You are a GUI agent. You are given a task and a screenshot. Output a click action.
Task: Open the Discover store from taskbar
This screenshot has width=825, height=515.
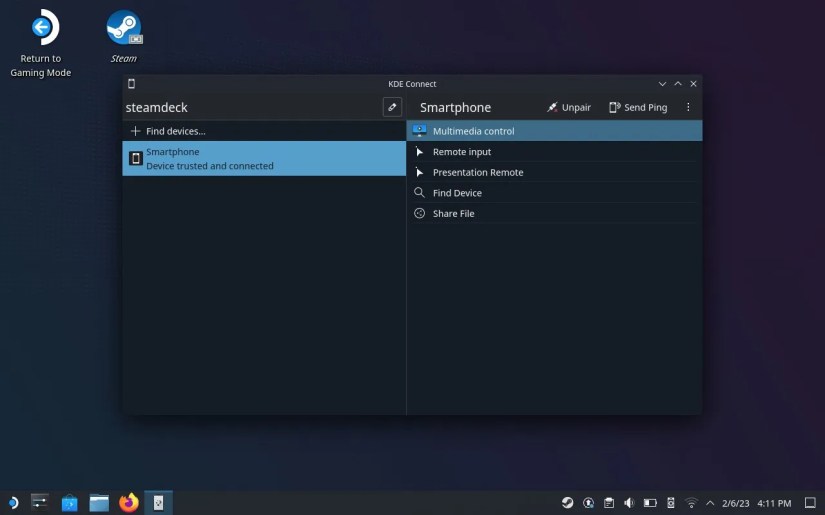point(69,503)
